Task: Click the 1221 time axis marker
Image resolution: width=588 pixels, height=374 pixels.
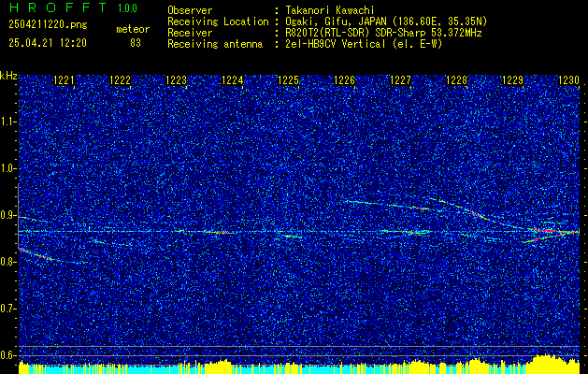Action: click(65, 80)
